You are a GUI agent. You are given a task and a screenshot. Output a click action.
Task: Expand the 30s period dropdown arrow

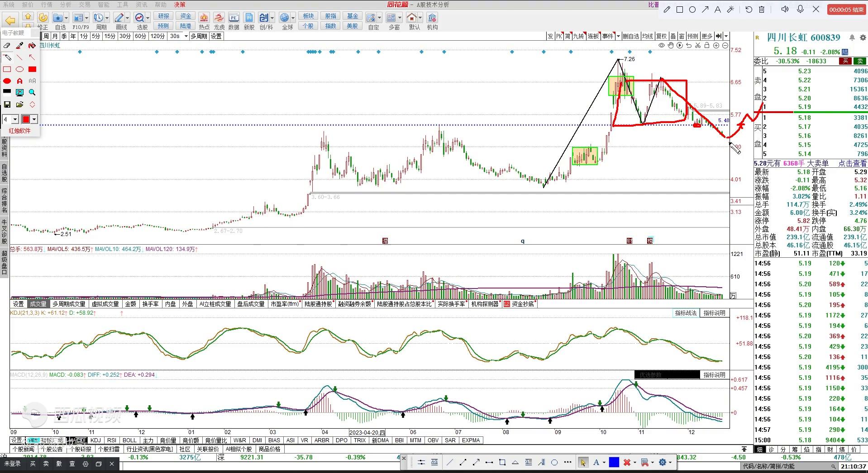point(186,36)
